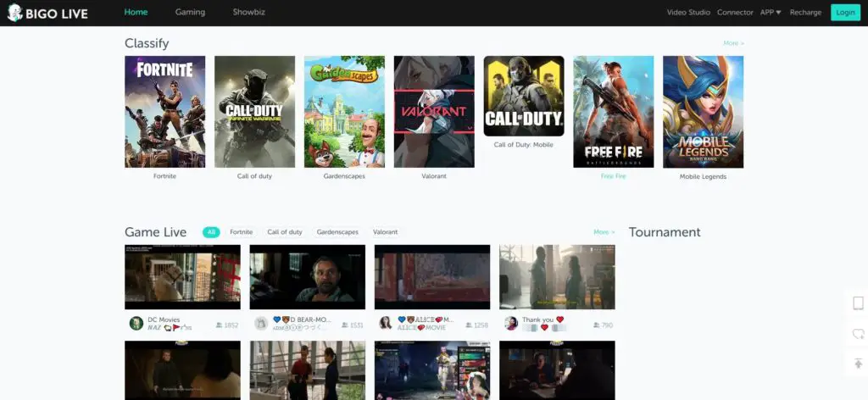
Task: Click the mobile app icon in side panel
Action: (858, 303)
